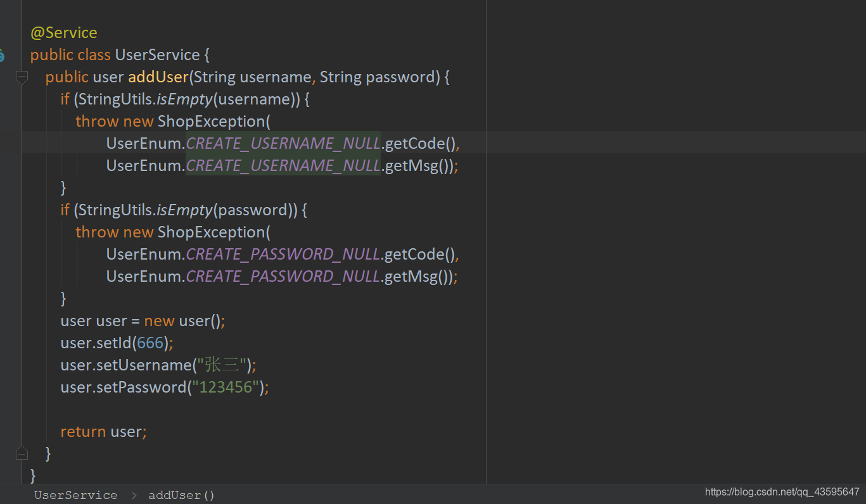
Task: Click the setId method call
Action: 114,343
